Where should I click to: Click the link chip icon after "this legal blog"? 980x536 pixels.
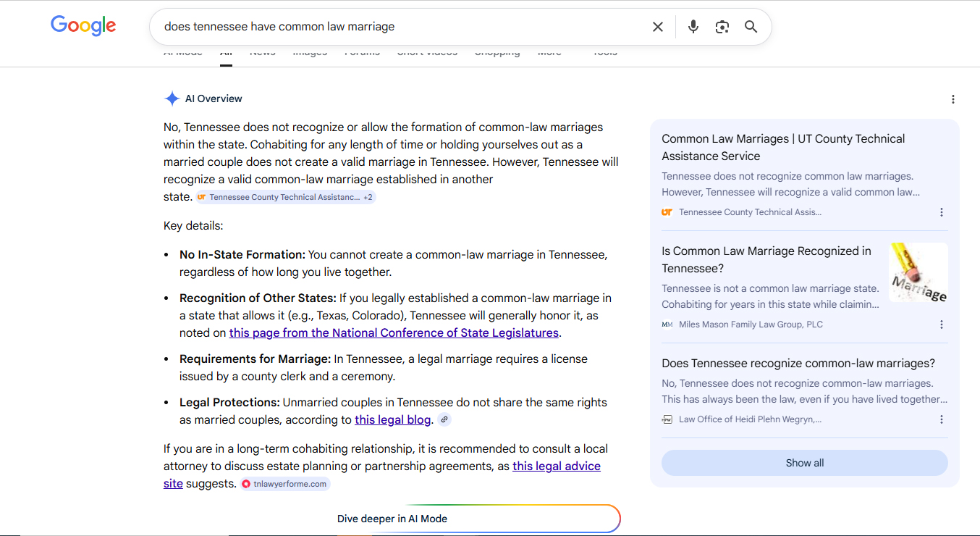444,419
